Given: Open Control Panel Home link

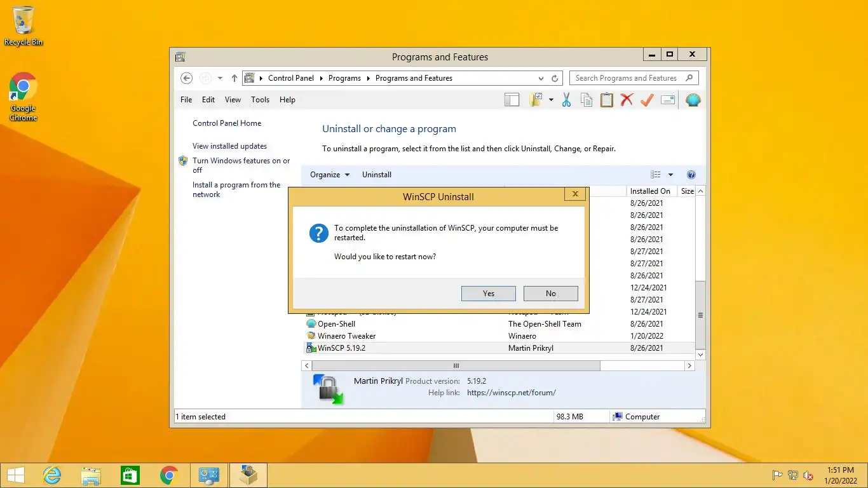Looking at the screenshot, I should (x=227, y=123).
